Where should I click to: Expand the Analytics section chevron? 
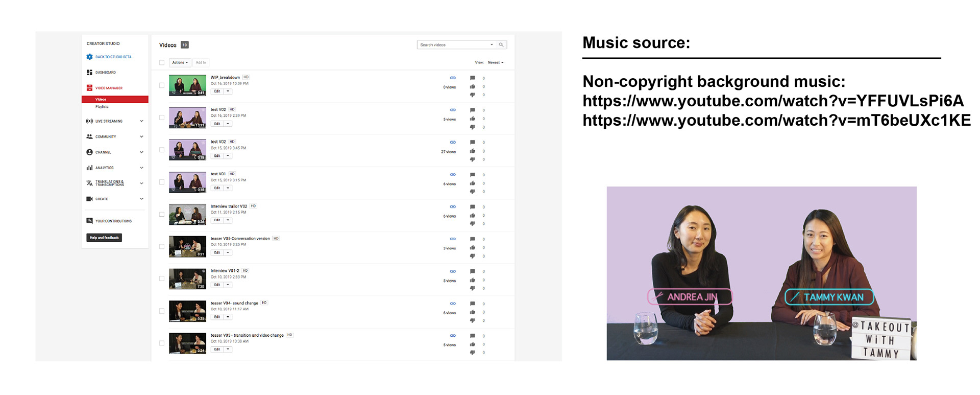coord(141,168)
